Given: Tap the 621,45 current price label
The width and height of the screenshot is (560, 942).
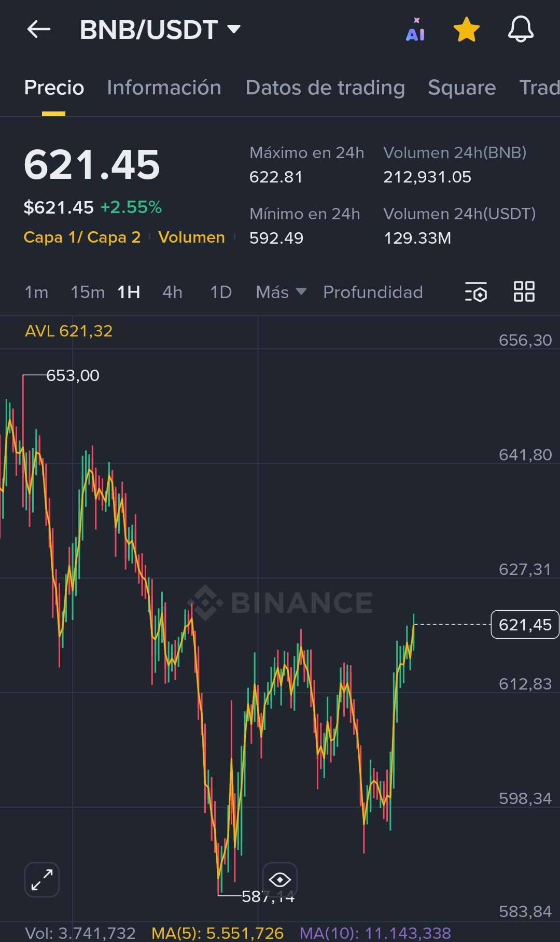Looking at the screenshot, I should (525, 625).
